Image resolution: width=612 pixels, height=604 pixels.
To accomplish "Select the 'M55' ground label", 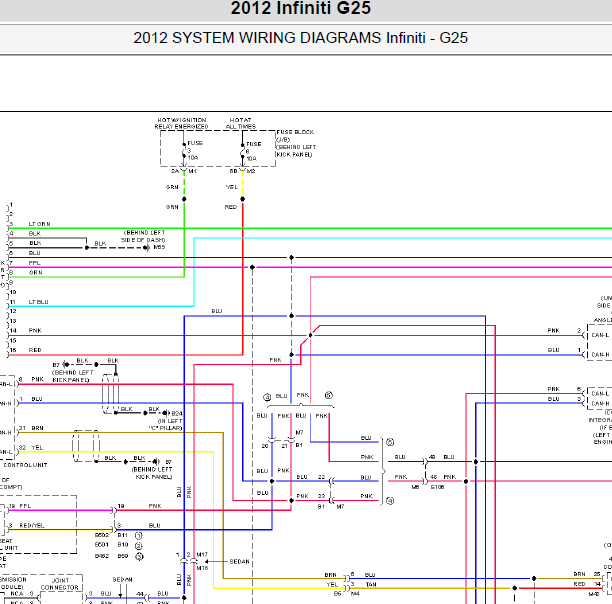I will coord(159,247).
